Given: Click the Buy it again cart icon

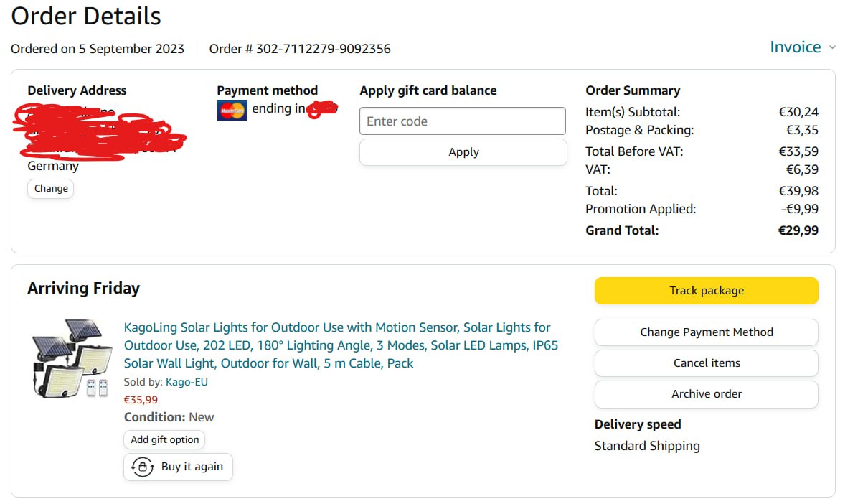Looking at the screenshot, I should (x=143, y=467).
